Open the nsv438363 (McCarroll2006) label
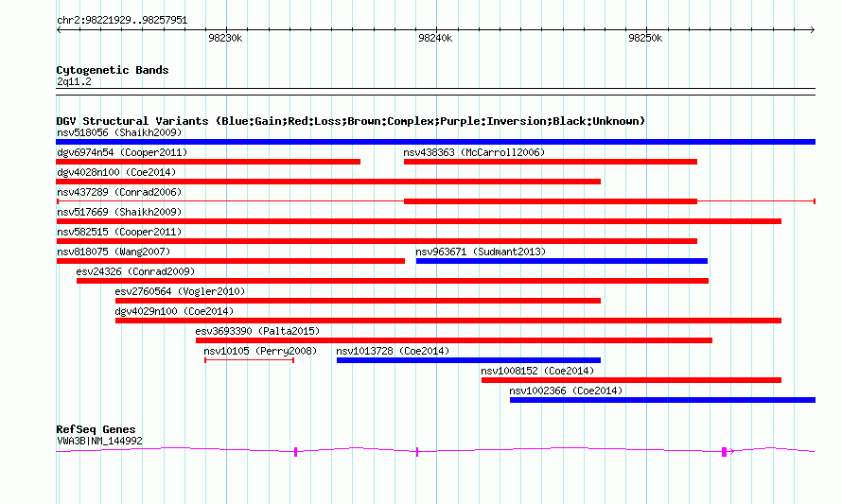This screenshot has width=842, height=504. click(x=474, y=152)
